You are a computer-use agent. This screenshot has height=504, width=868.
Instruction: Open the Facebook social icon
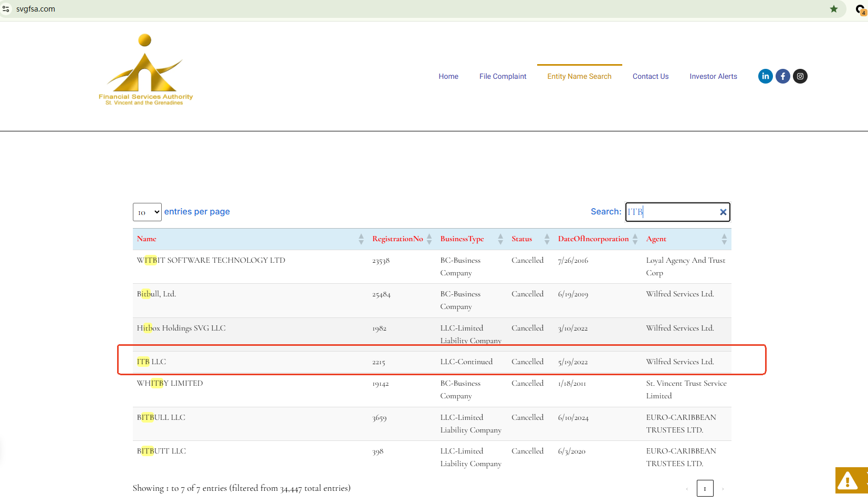[x=782, y=76]
